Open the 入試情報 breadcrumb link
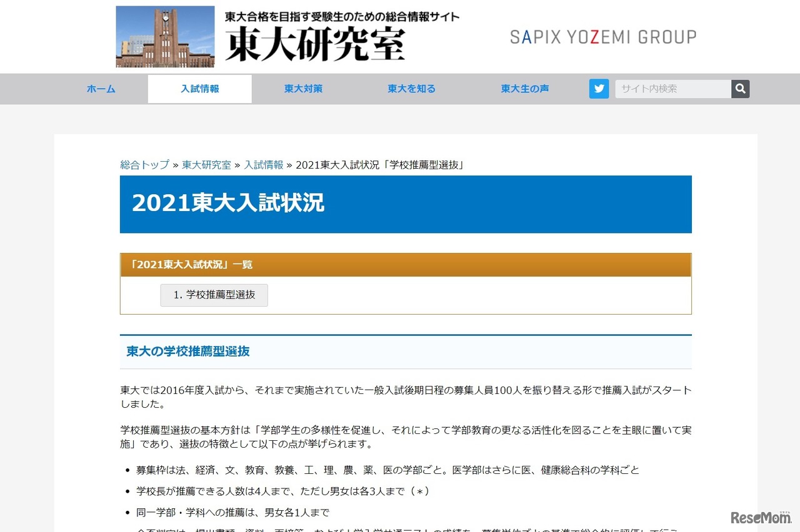Image resolution: width=800 pixels, height=532 pixels. tap(264, 165)
